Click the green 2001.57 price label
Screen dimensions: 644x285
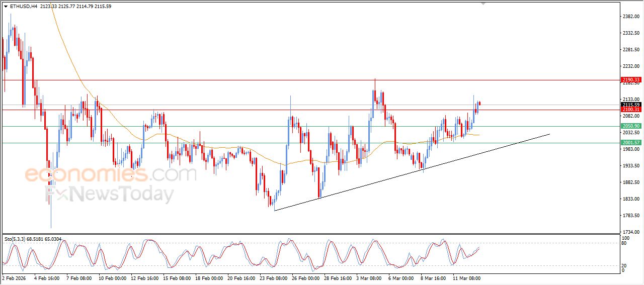tap(630, 143)
